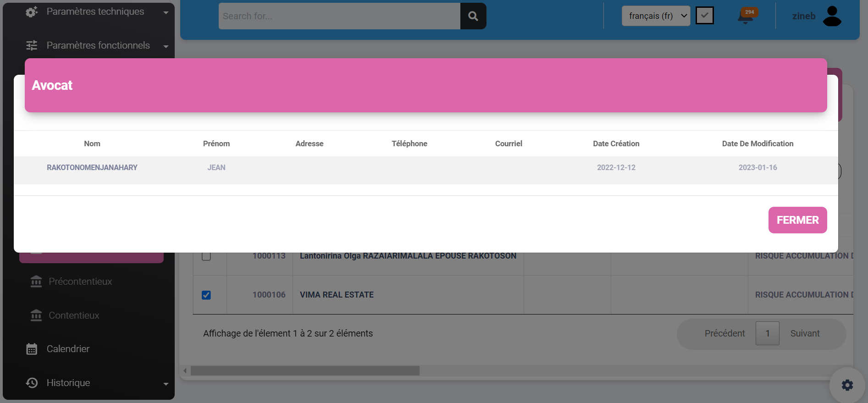This screenshot has width=868, height=403.
Task: Click the horizontal scrollbar thumb
Action: [305, 370]
